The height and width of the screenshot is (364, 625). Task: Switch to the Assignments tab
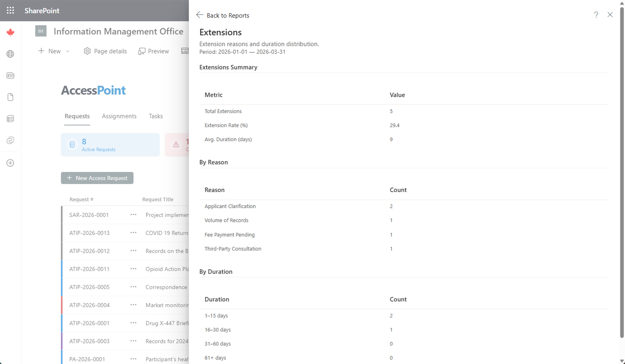[x=119, y=116]
